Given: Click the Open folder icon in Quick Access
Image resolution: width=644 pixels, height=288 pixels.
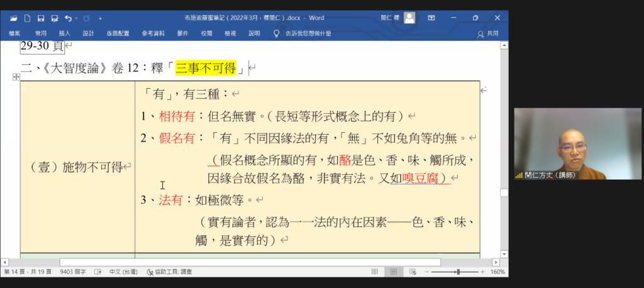Looking at the screenshot, I should tap(14, 18).
